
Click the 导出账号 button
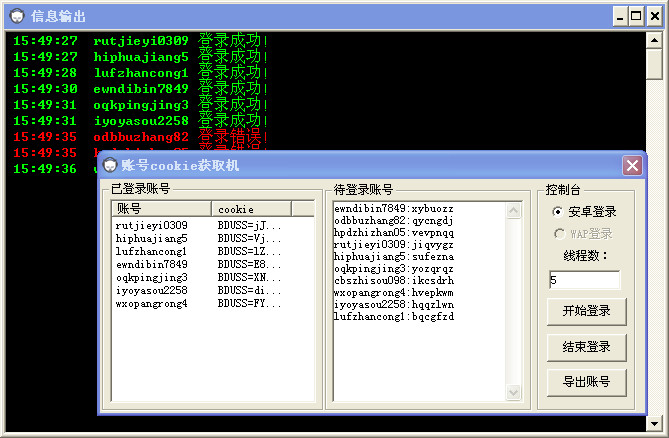[x=587, y=382]
